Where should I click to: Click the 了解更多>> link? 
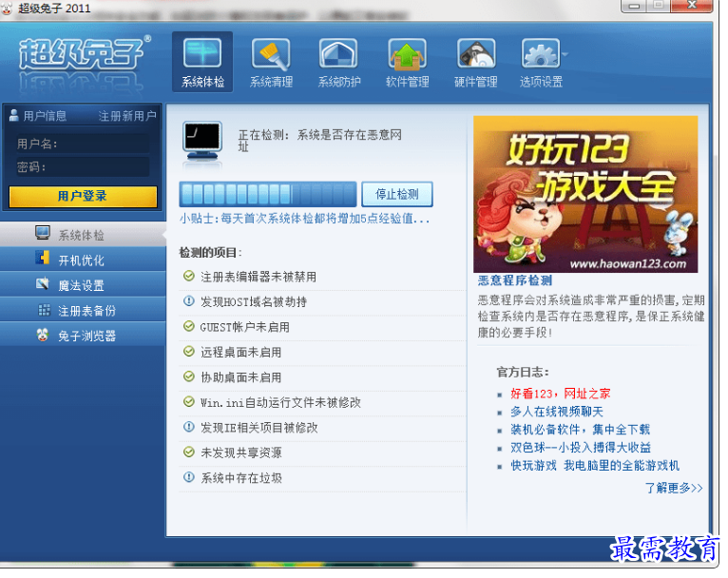[x=674, y=488]
